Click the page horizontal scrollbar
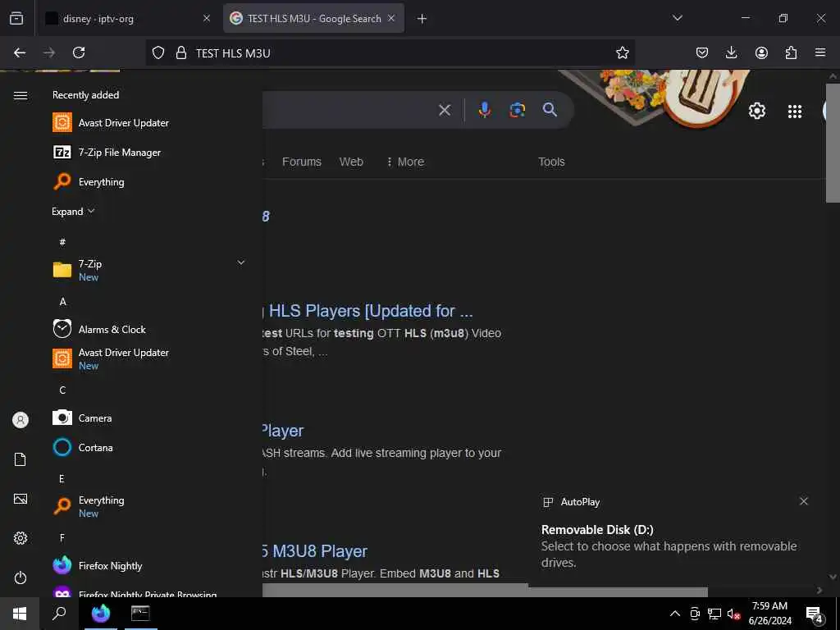 click(x=485, y=591)
